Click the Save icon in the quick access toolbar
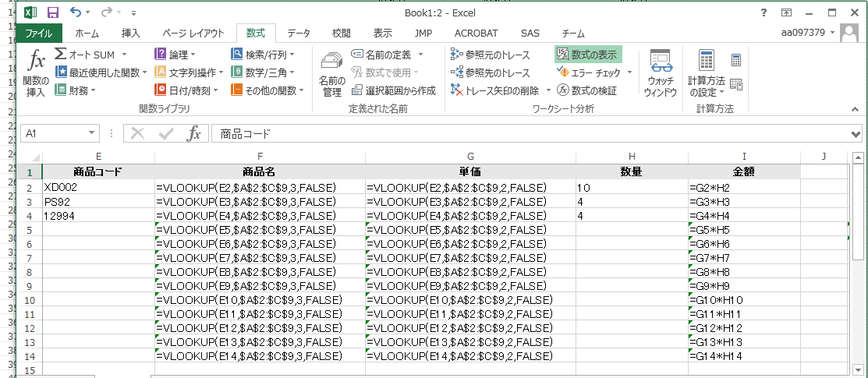 pyautogui.click(x=52, y=12)
